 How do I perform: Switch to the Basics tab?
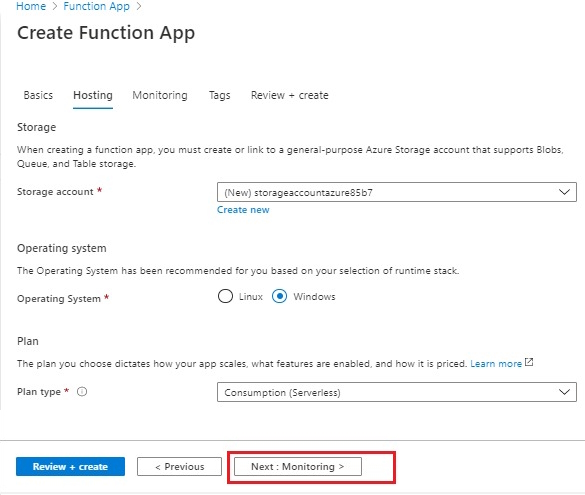pyautogui.click(x=38, y=95)
